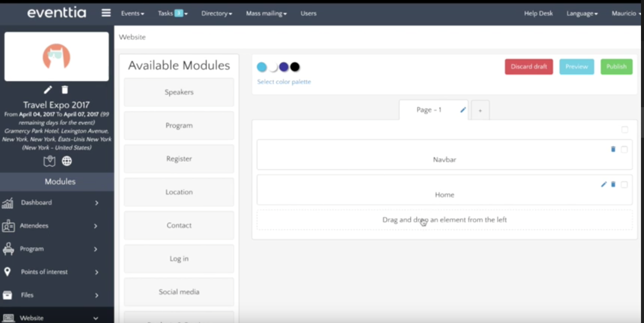Select the Contact module
The height and width of the screenshot is (323, 644).
click(x=179, y=225)
